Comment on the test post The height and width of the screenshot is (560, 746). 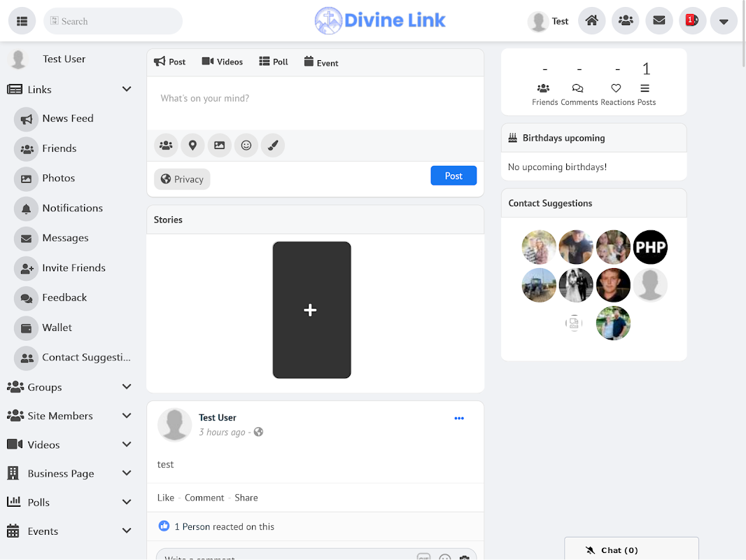click(204, 498)
